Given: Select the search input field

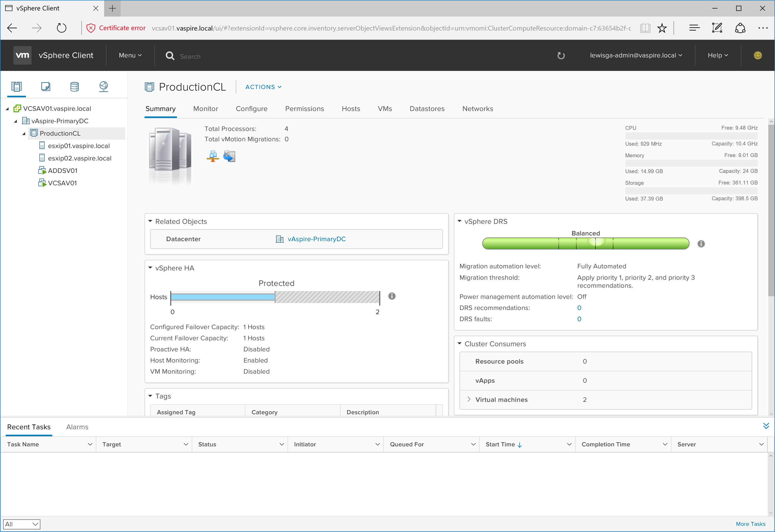Looking at the screenshot, I should (190, 55).
